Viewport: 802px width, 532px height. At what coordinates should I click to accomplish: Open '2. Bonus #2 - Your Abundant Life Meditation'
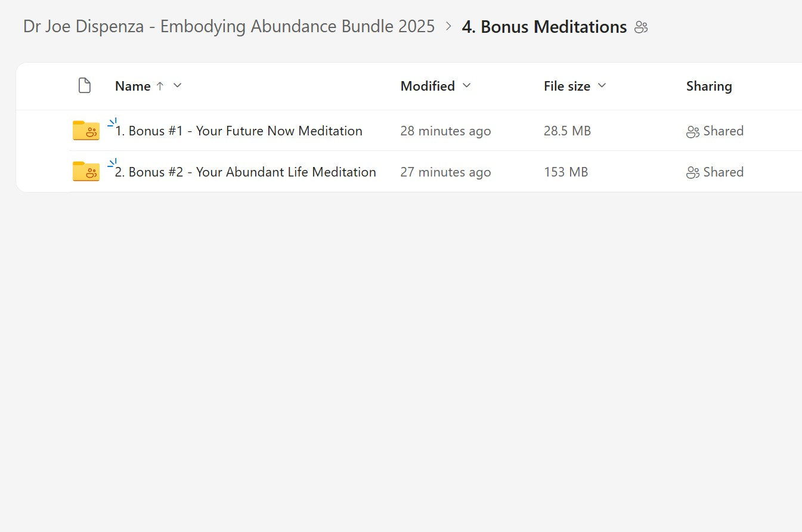245,172
